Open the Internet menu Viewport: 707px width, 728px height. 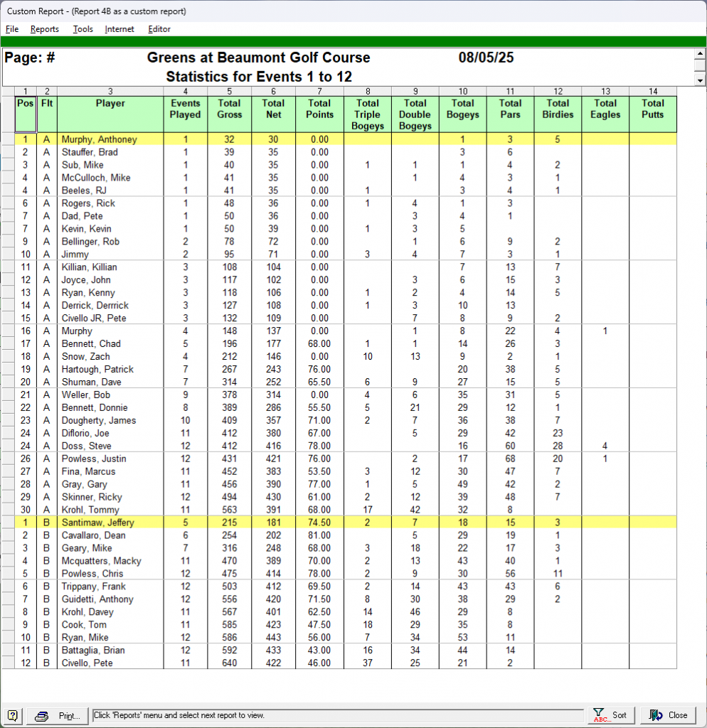(x=119, y=29)
